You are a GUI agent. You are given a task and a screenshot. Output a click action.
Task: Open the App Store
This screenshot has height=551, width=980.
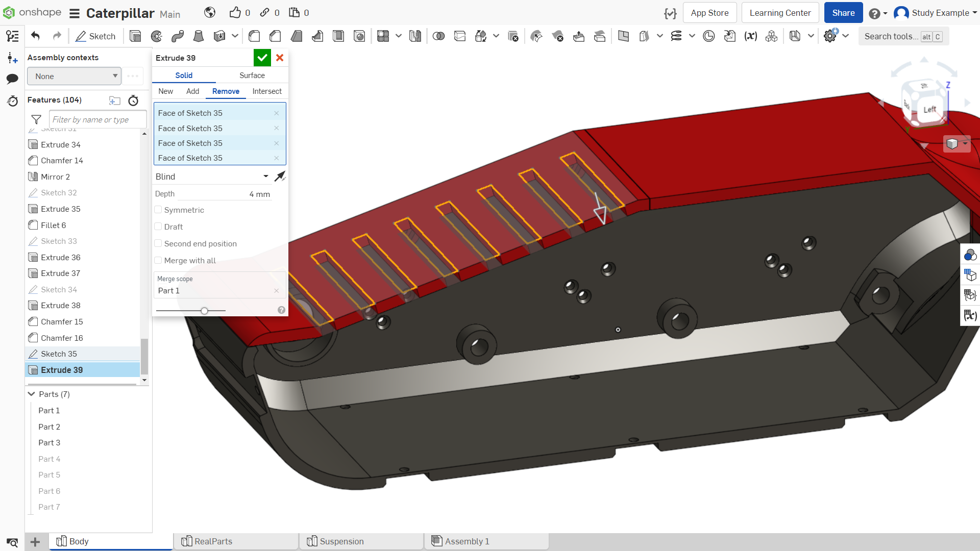click(x=709, y=13)
